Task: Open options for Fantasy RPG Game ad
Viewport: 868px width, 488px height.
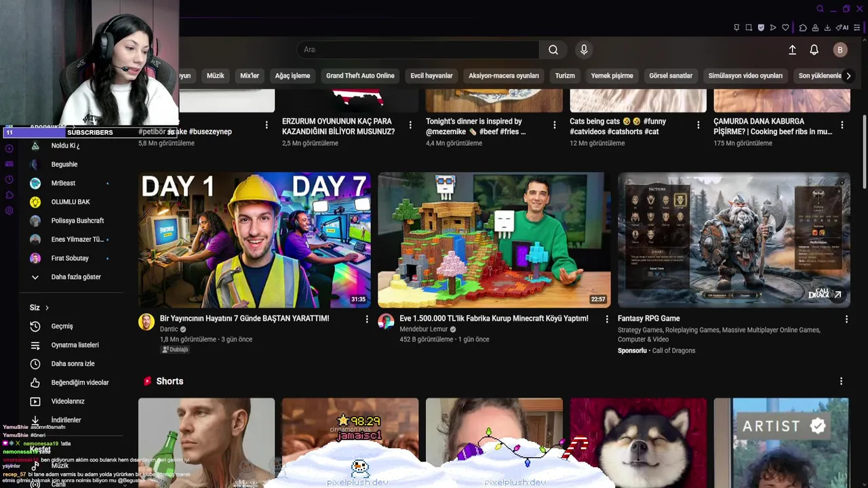Action: 846,319
